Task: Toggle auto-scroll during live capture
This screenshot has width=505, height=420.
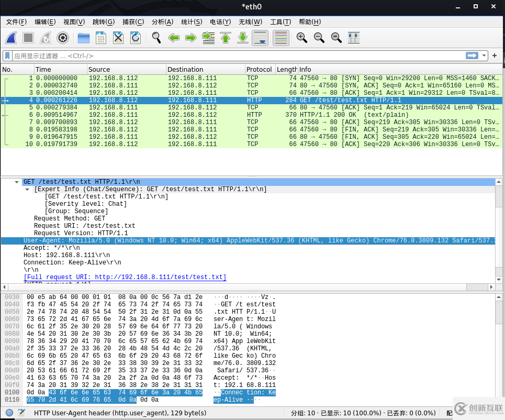Action: 260,38
